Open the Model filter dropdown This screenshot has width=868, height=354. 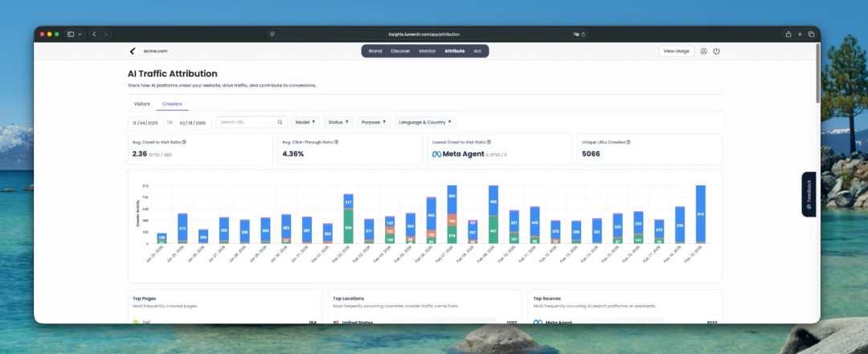pyautogui.click(x=305, y=122)
